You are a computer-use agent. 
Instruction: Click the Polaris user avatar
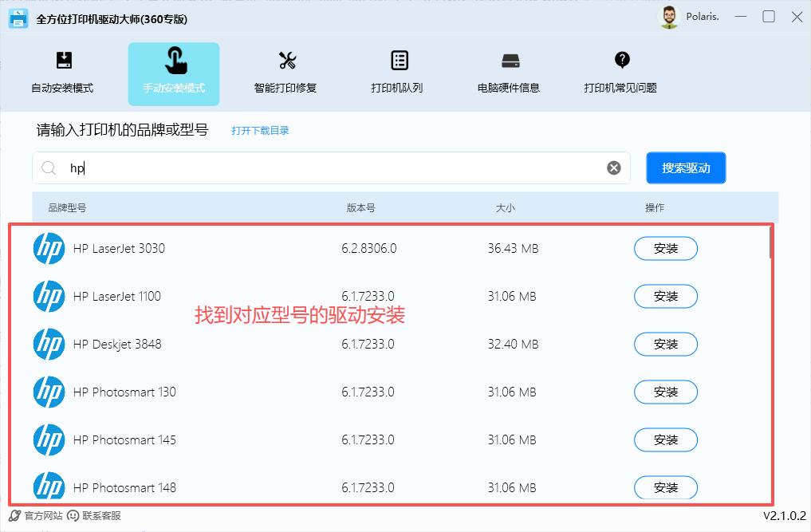[x=668, y=16]
